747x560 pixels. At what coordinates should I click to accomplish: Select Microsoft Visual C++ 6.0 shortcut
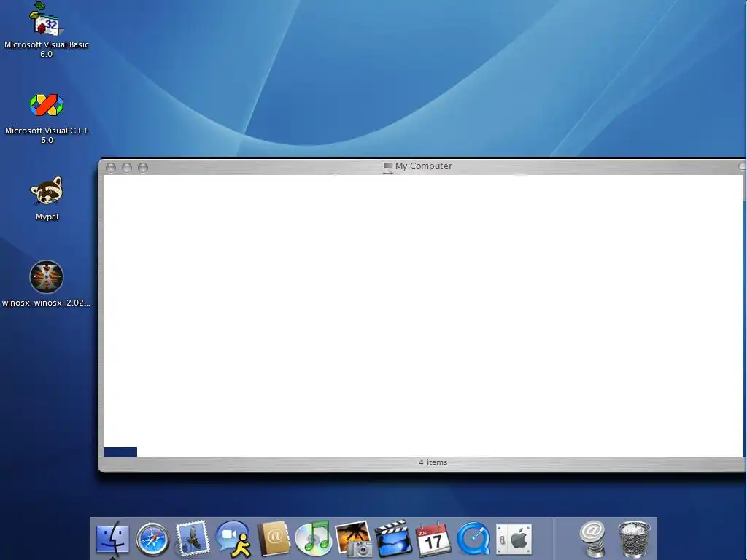click(46, 119)
